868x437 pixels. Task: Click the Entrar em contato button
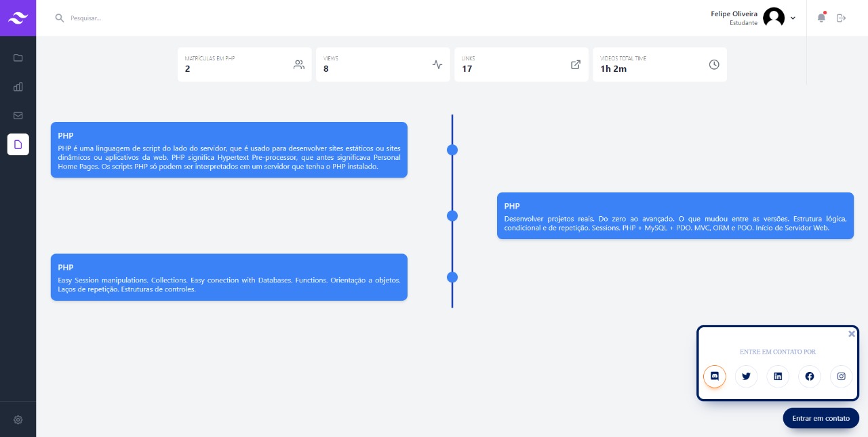pos(821,418)
